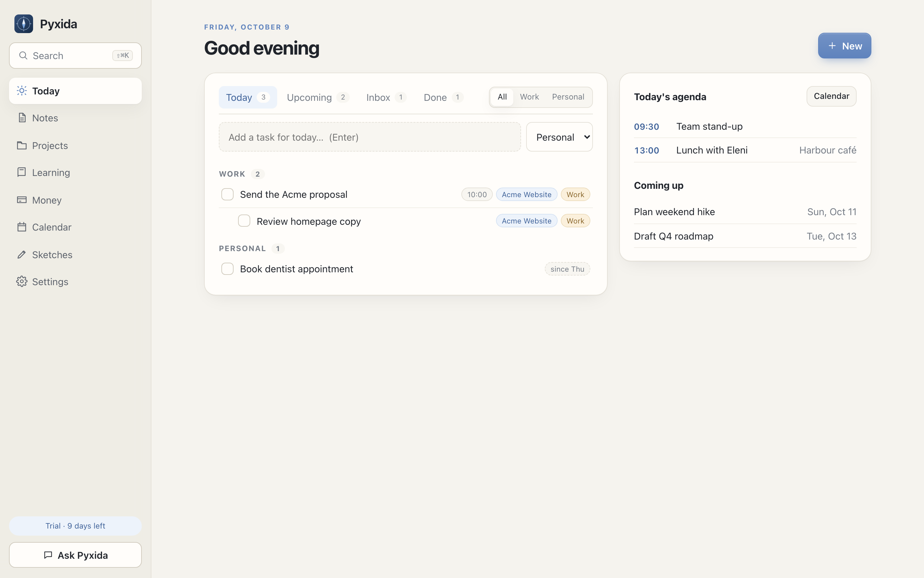The height and width of the screenshot is (578, 924).
Task: Switch to the Today tab
Action: (248, 97)
